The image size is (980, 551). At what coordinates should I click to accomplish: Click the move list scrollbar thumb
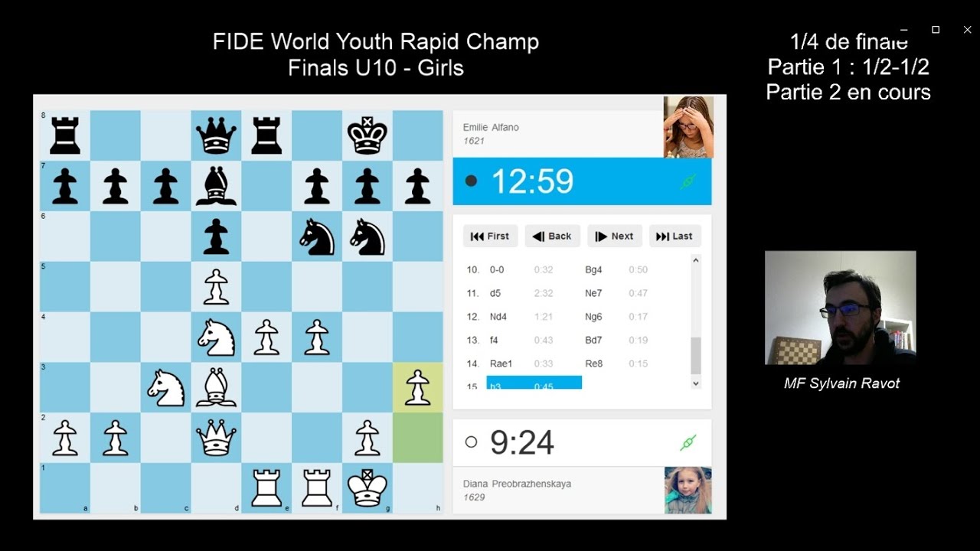coord(695,356)
